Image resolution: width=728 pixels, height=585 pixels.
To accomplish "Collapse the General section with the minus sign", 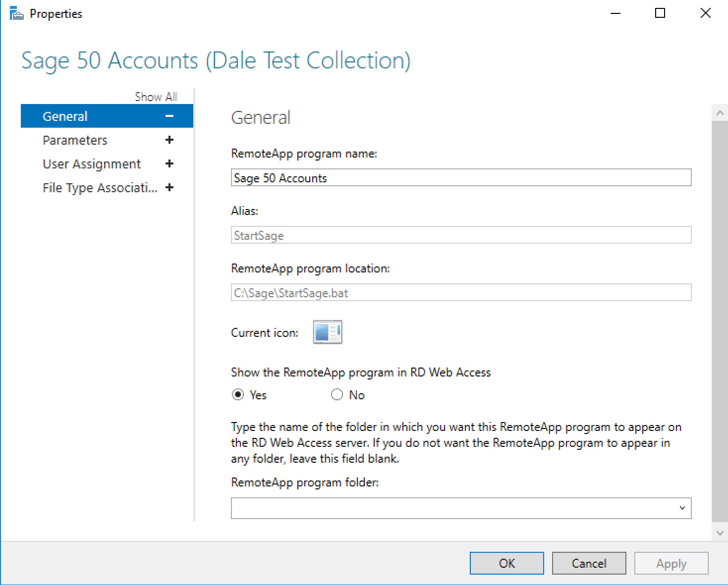I will [x=169, y=116].
